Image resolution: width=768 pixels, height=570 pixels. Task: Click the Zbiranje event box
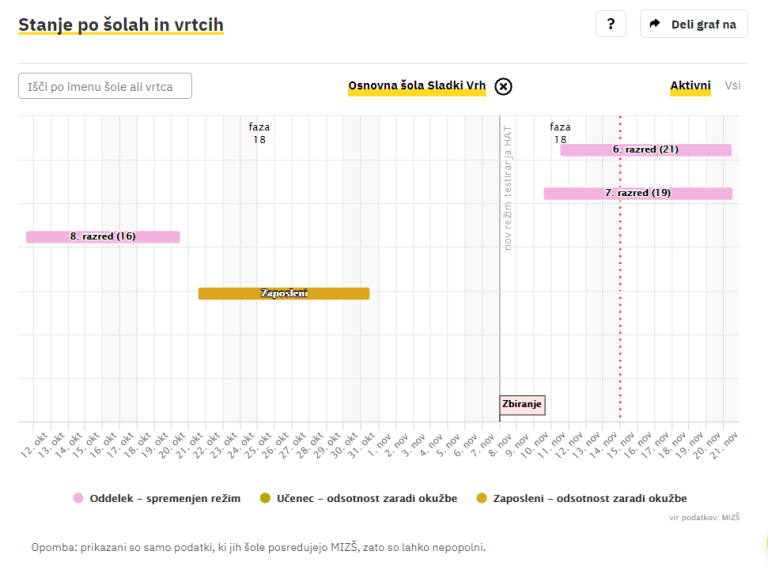tap(522, 405)
